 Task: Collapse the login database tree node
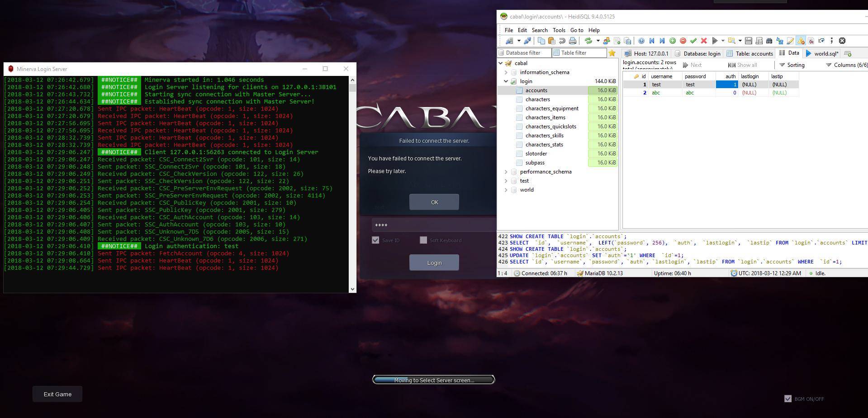pos(506,81)
